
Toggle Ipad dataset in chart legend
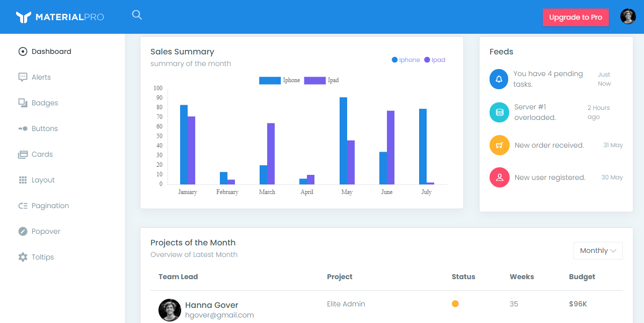pyautogui.click(x=322, y=80)
